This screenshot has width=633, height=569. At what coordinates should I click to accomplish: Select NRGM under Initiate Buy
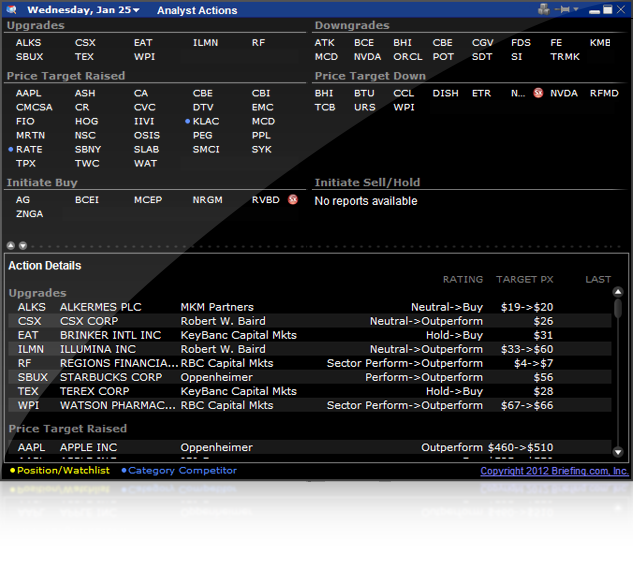pyautogui.click(x=208, y=199)
